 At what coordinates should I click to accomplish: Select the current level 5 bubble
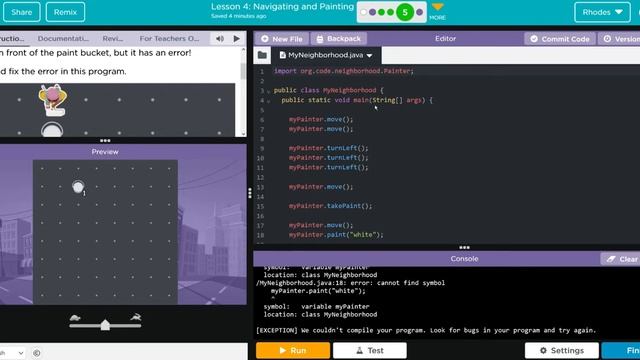tap(405, 12)
